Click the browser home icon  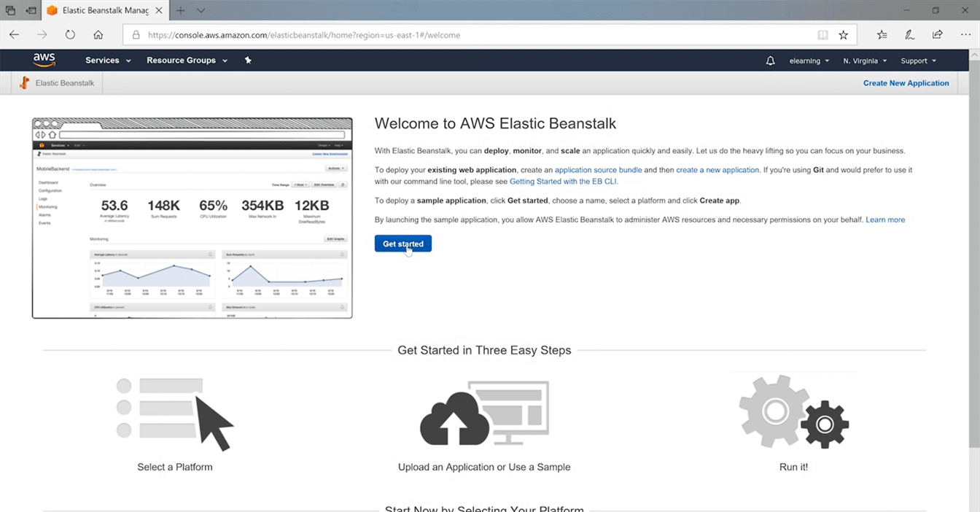(98, 35)
